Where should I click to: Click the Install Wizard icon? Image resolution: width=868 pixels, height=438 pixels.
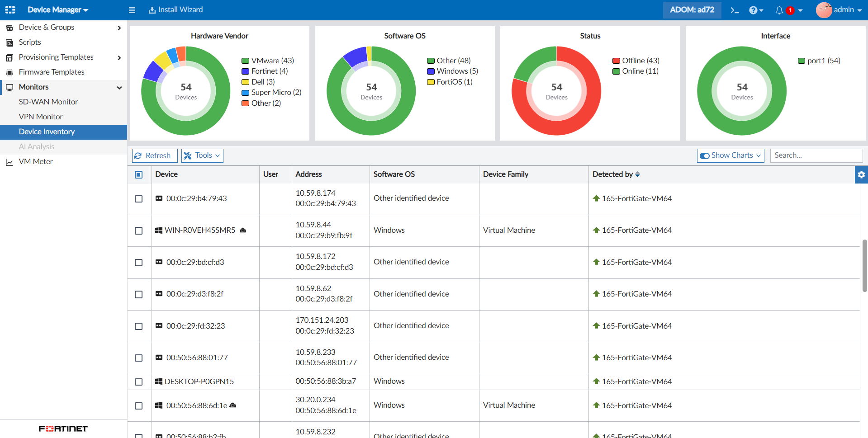(151, 9)
